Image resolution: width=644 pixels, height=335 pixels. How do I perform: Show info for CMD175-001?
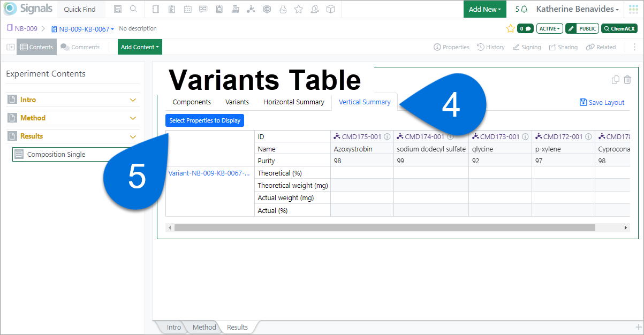(387, 137)
